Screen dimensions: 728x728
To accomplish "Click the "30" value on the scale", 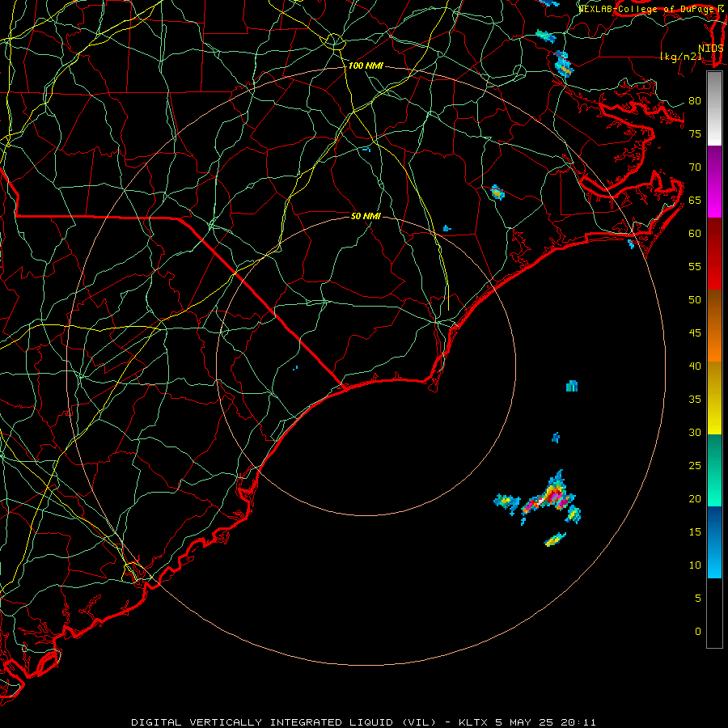I will (695, 433).
